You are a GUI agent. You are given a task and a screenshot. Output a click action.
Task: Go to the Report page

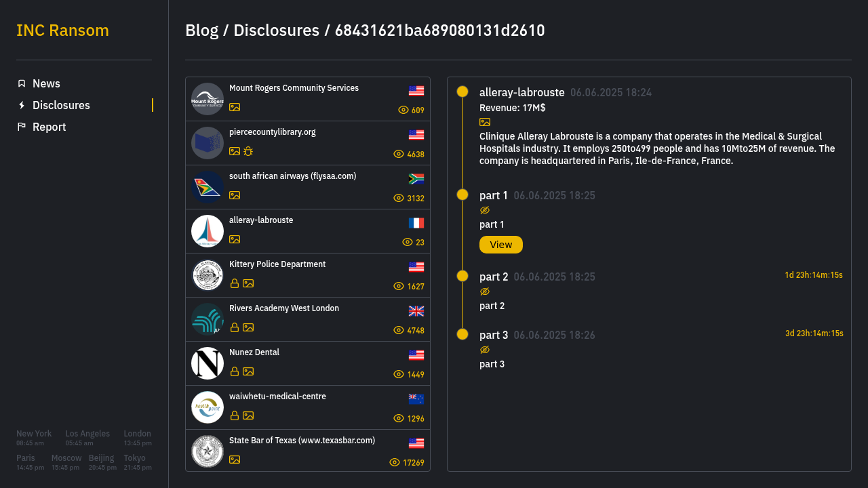pyautogui.click(x=49, y=127)
